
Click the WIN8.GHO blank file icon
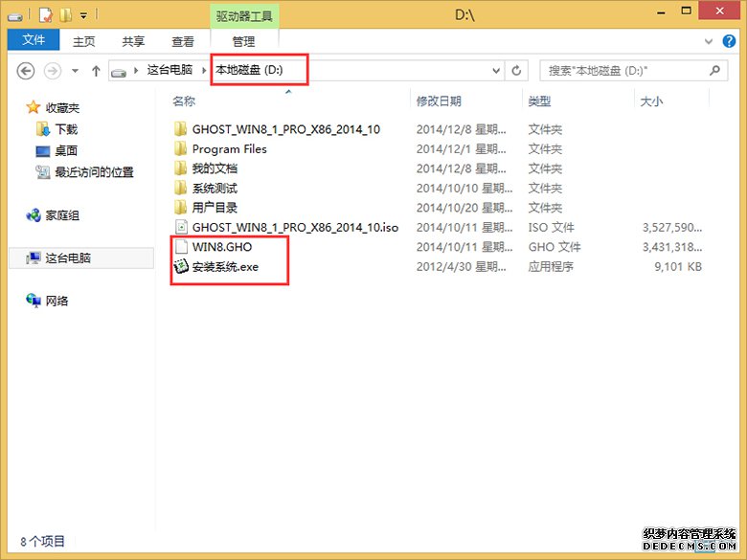point(181,247)
